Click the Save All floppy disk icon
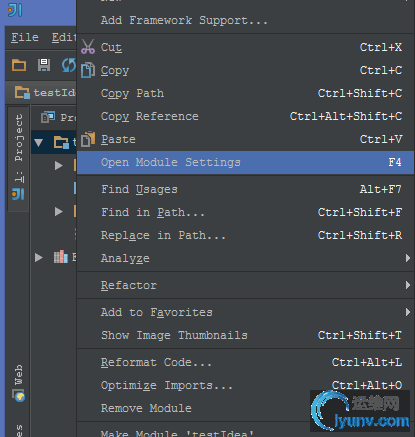This screenshot has height=437, width=415. pyautogui.click(x=44, y=65)
